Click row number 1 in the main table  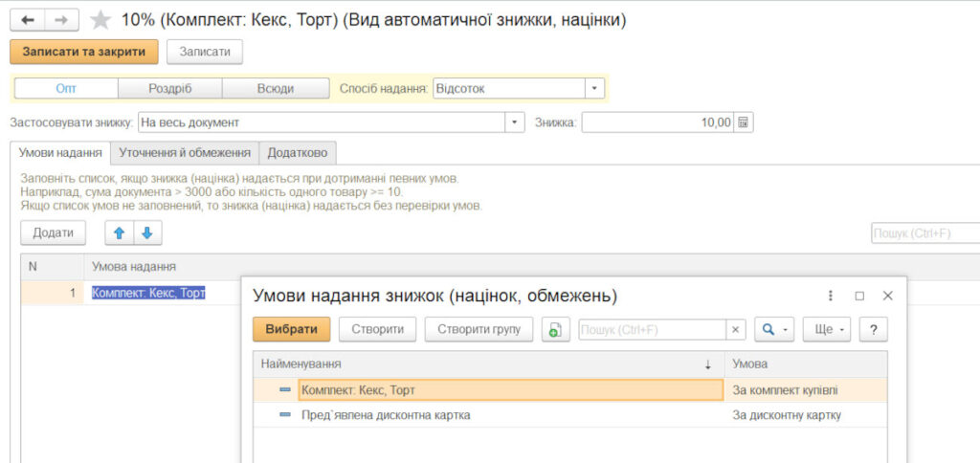[53, 293]
